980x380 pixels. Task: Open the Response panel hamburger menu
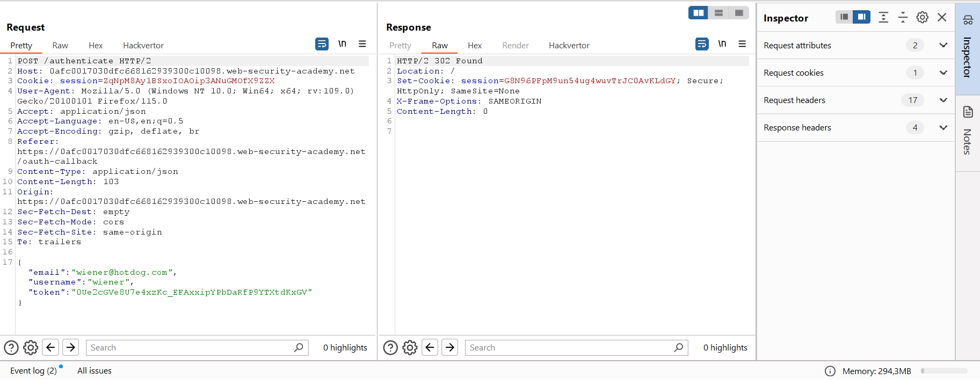pyautogui.click(x=742, y=44)
